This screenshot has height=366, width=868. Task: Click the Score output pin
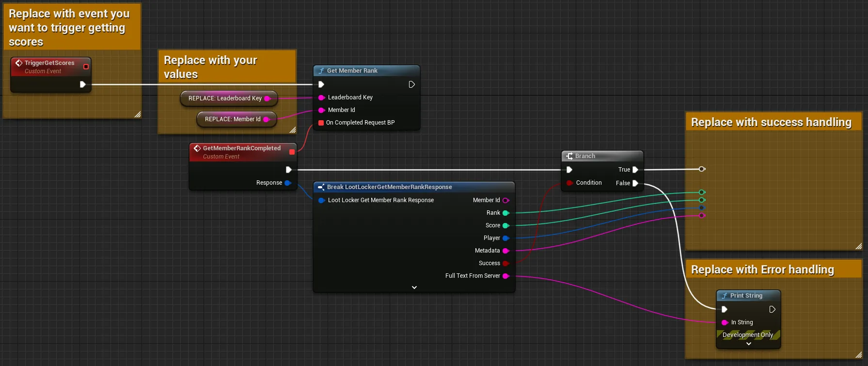point(506,225)
